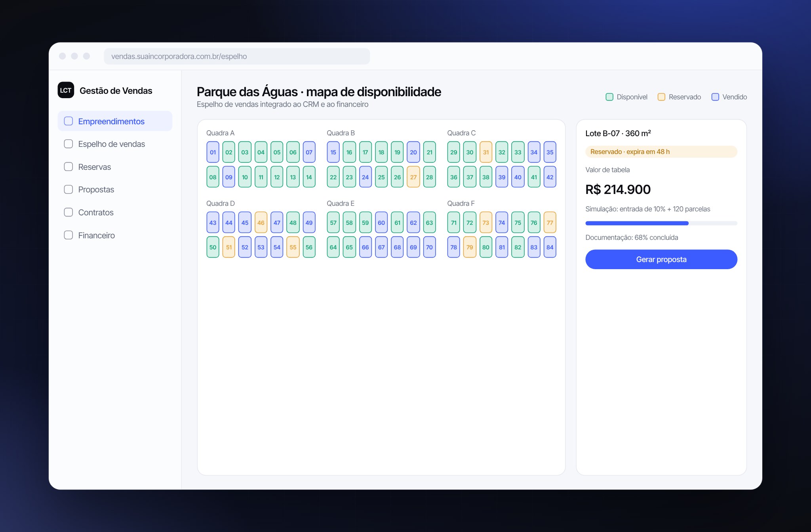The height and width of the screenshot is (532, 811).
Task: Select sold lot 70 in Quadra E
Action: coord(430,247)
